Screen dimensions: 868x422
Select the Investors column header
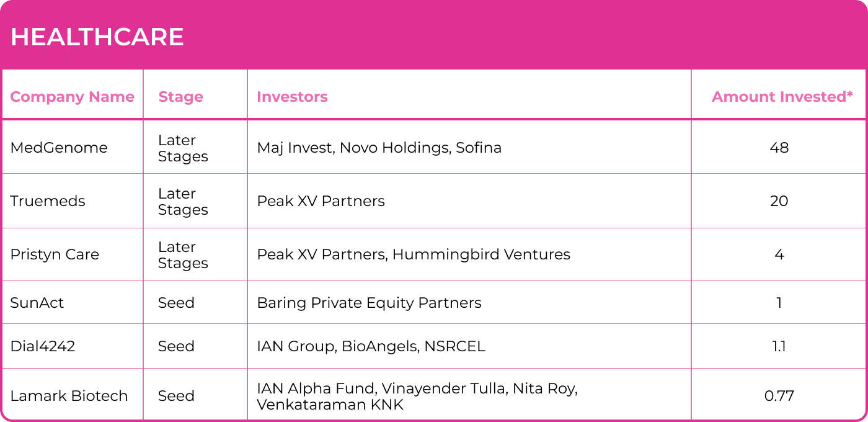pyautogui.click(x=292, y=97)
